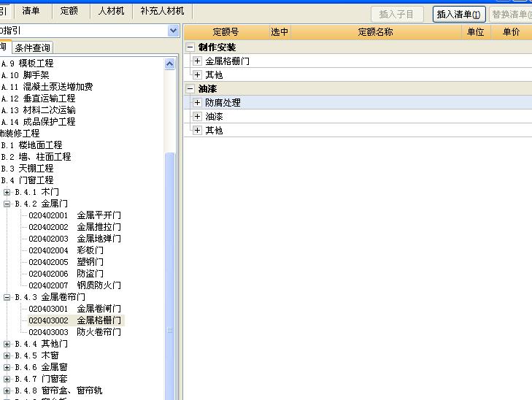This screenshot has height=400, width=532.
Task: Select B.2 墙、柱面工程
Action: pyautogui.click(x=36, y=157)
